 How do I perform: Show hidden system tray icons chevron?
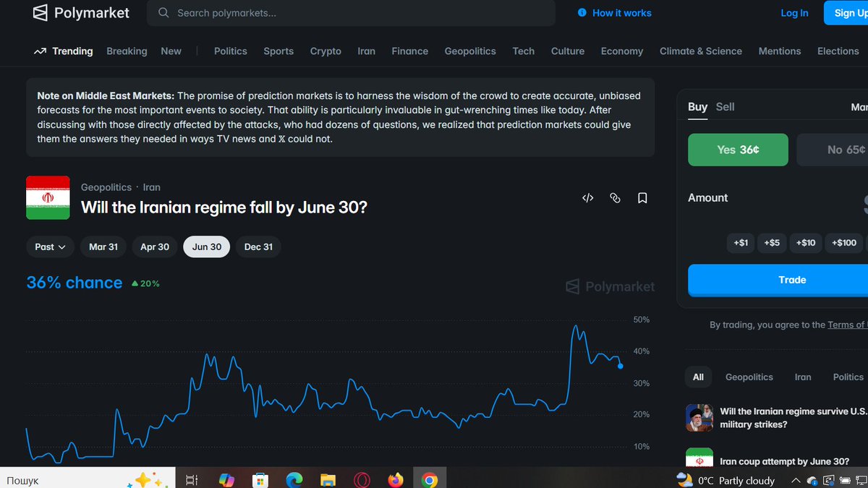(x=795, y=480)
